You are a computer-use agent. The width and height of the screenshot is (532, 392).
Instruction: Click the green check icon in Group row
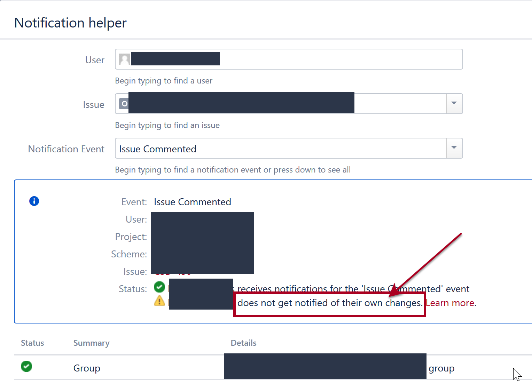click(26, 366)
